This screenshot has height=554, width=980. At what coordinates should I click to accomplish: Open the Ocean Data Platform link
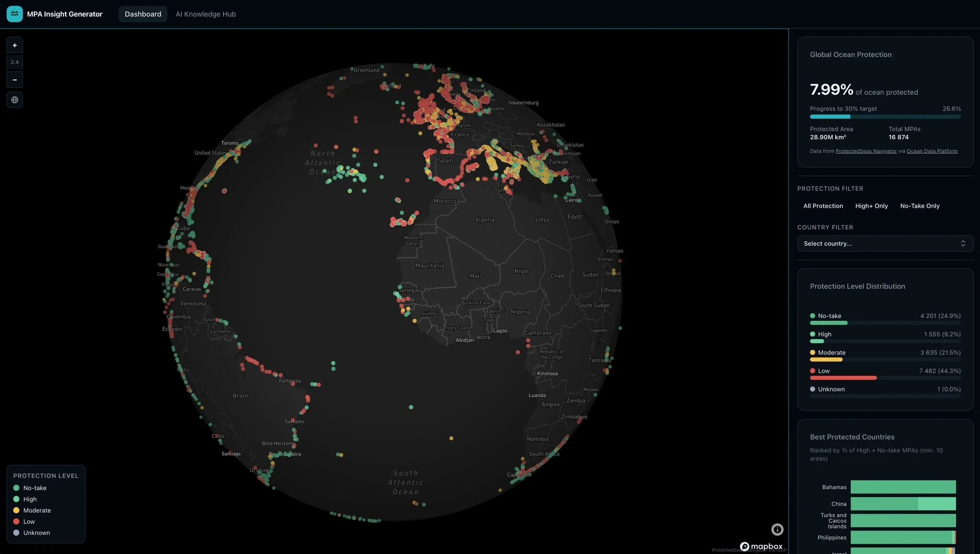pyautogui.click(x=932, y=151)
